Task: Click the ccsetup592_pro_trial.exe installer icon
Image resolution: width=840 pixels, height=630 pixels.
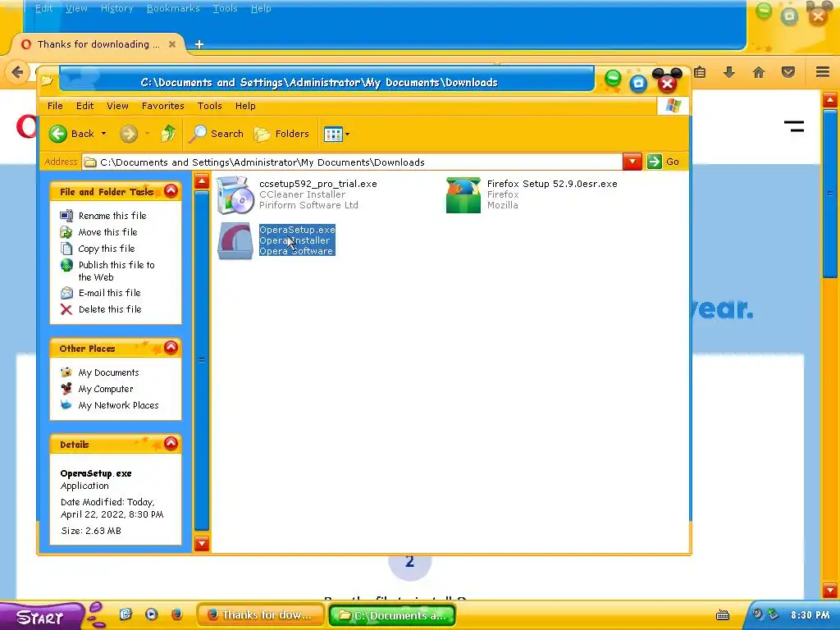Action: point(235,195)
